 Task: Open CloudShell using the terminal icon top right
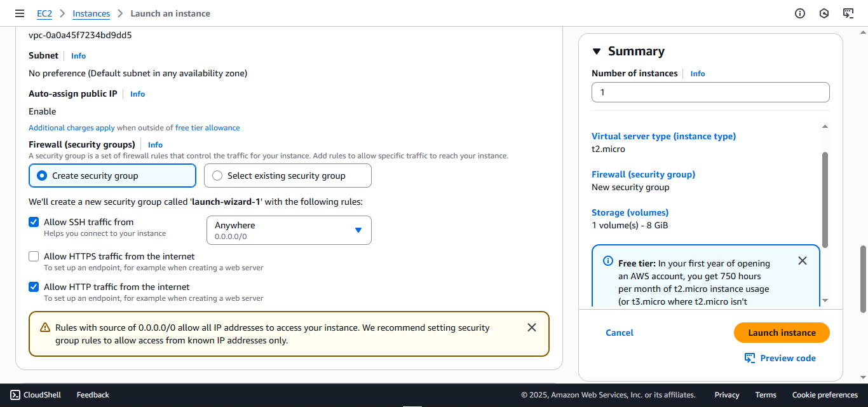pos(848,13)
